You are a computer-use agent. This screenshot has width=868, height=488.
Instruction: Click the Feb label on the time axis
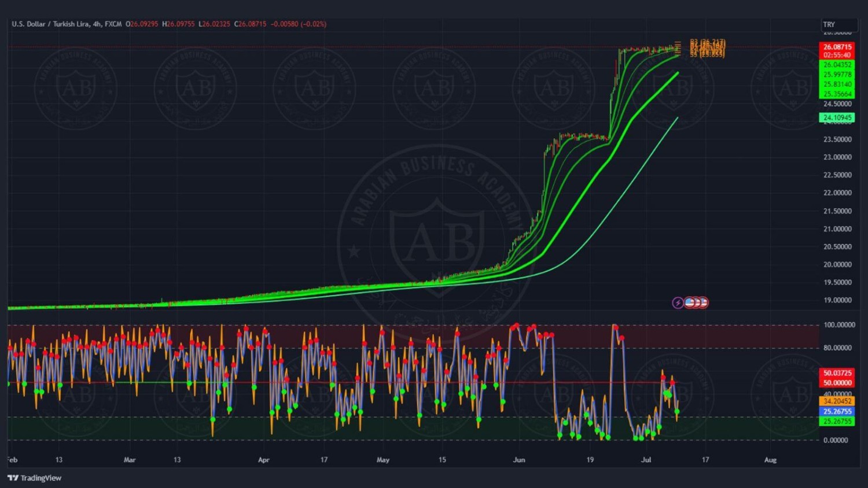[12, 460]
